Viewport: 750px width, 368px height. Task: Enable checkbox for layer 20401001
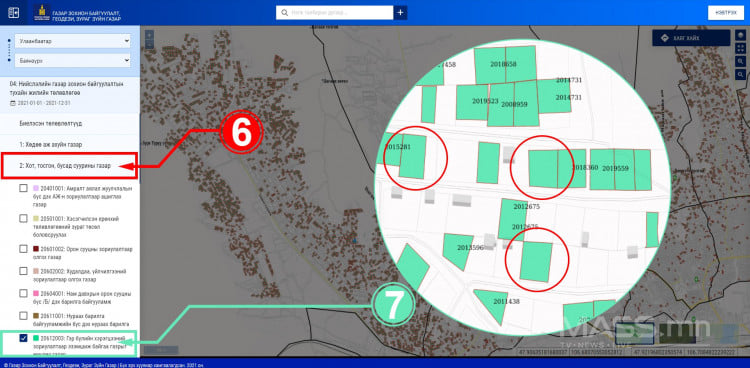23,188
